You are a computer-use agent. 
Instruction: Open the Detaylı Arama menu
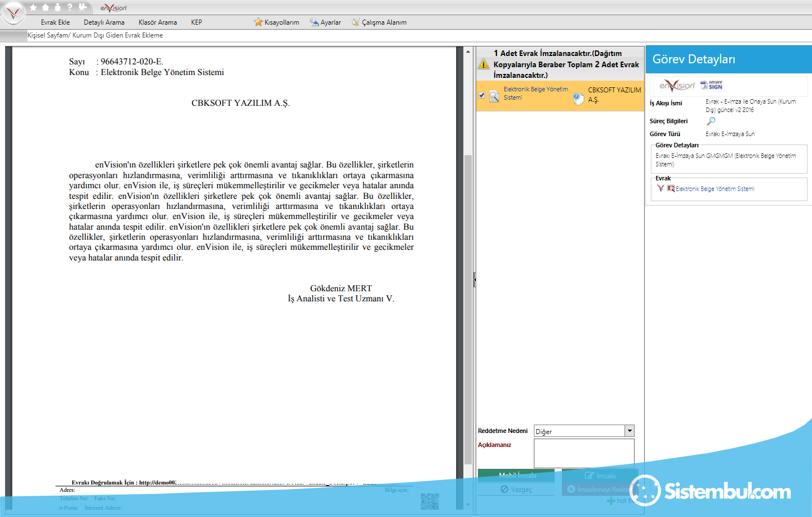[104, 22]
